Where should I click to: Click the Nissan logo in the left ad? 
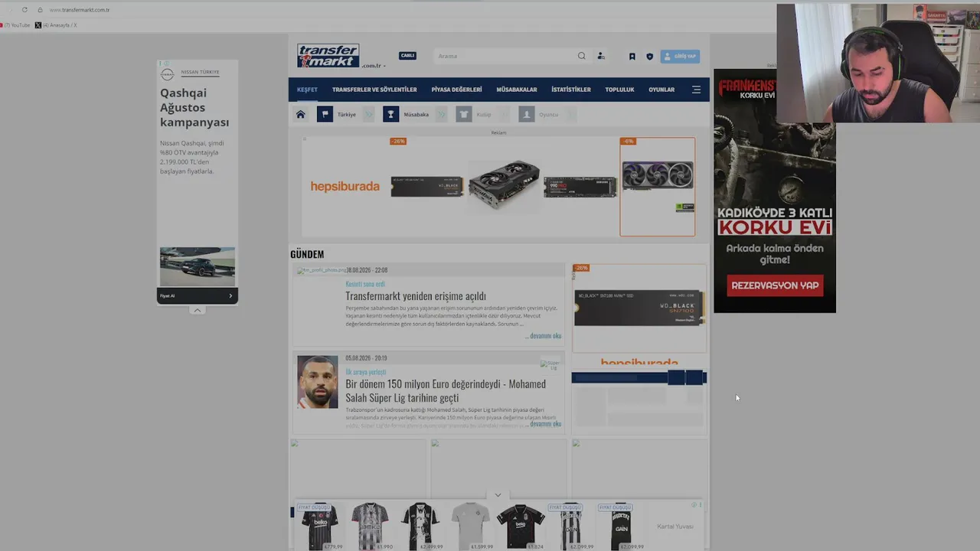tap(168, 74)
